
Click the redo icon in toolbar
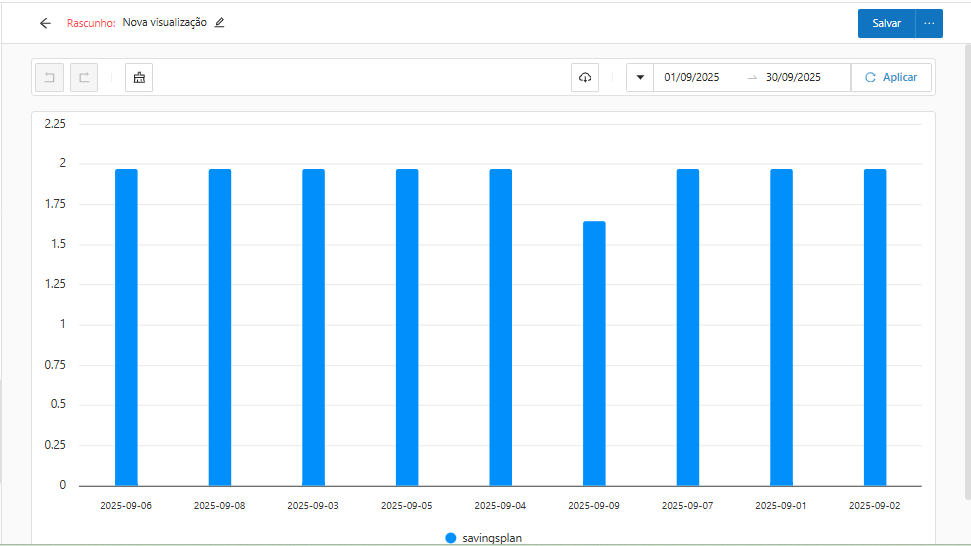tap(84, 78)
